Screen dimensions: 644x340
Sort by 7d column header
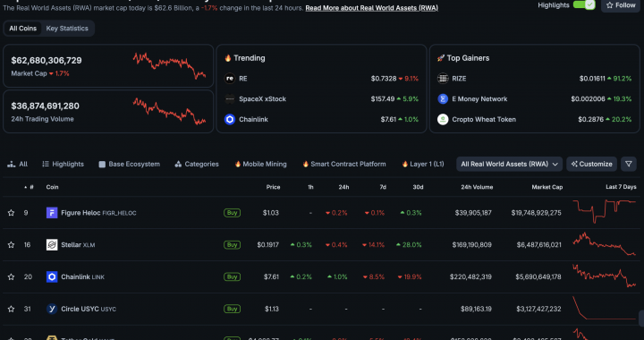pos(383,187)
